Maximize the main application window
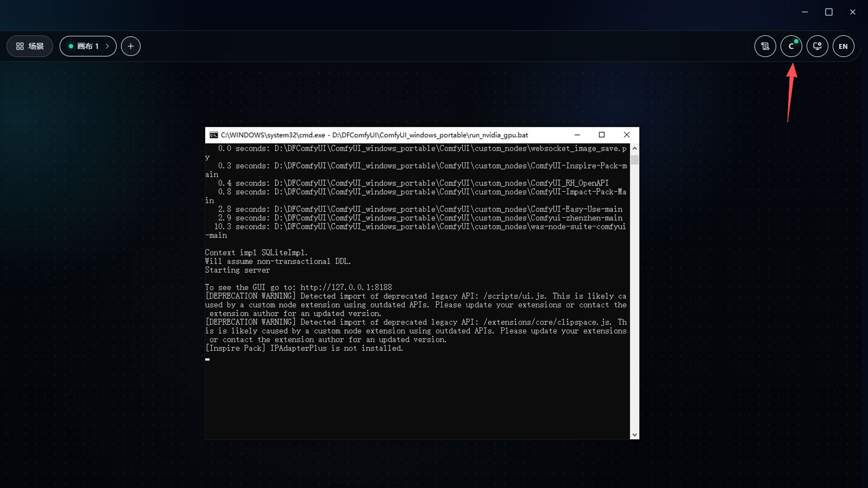This screenshot has height=488, width=868. (829, 12)
